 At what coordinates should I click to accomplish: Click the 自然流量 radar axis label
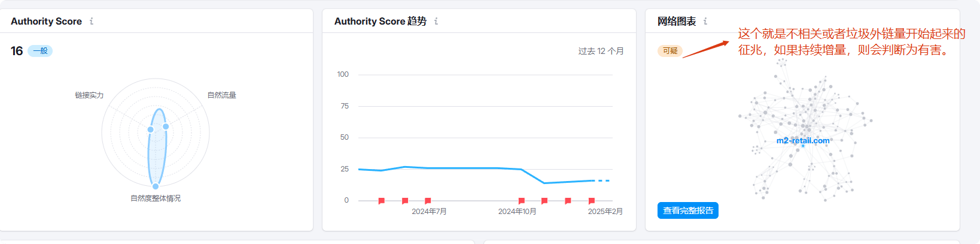coord(222,95)
